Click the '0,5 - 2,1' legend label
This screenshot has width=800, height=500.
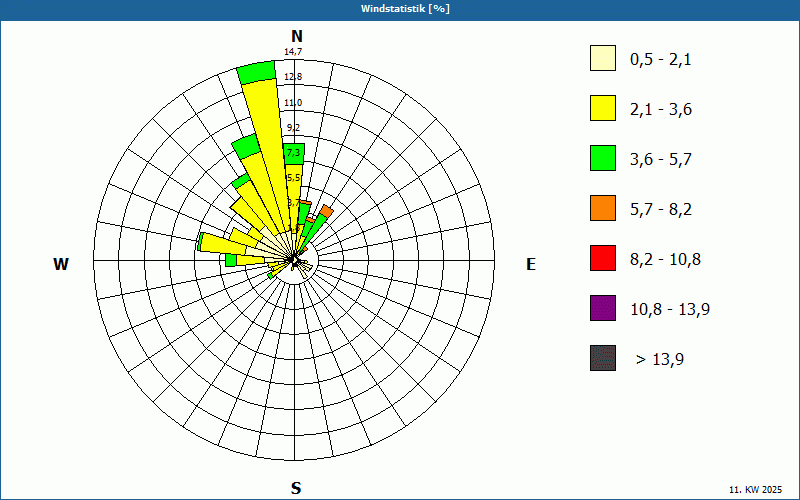[661, 60]
